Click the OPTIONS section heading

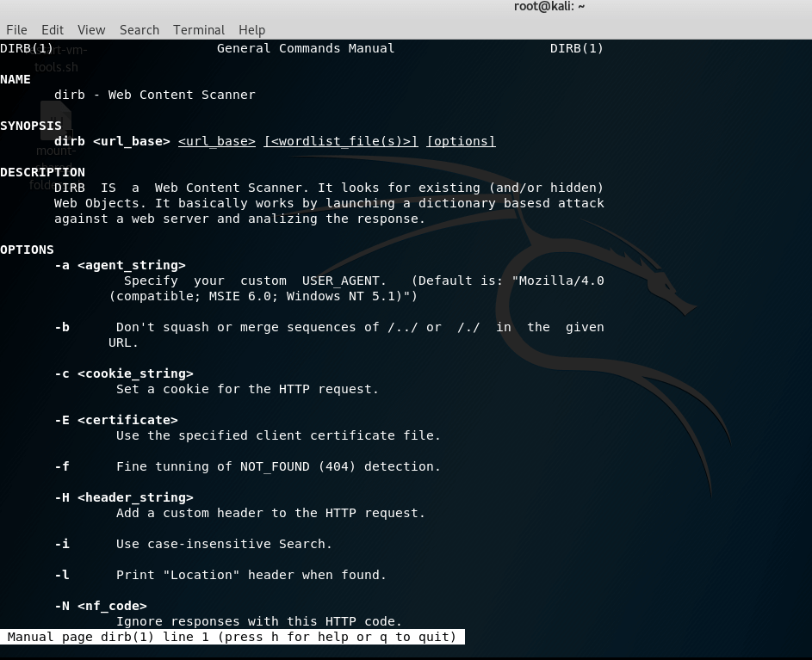pyautogui.click(x=27, y=250)
